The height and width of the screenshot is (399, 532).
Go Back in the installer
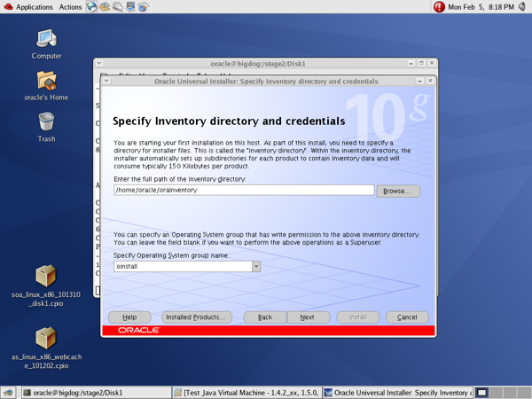click(265, 317)
